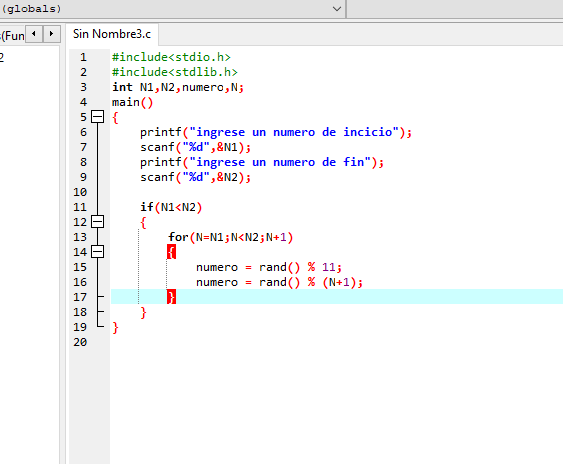
Task: Click the highlighted opening brace on line 14
Action: coord(171,252)
